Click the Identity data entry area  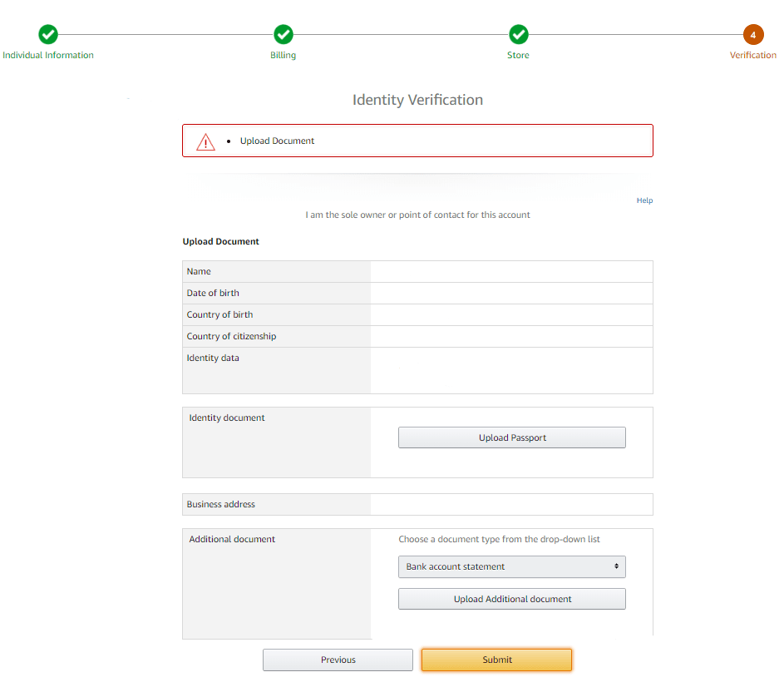[511, 368]
